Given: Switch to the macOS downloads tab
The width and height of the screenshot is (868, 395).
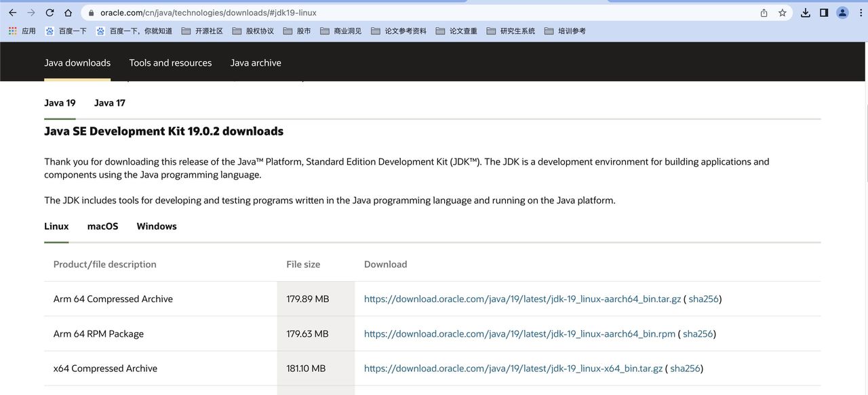Looking at the screenshot, I should (102, 226).
